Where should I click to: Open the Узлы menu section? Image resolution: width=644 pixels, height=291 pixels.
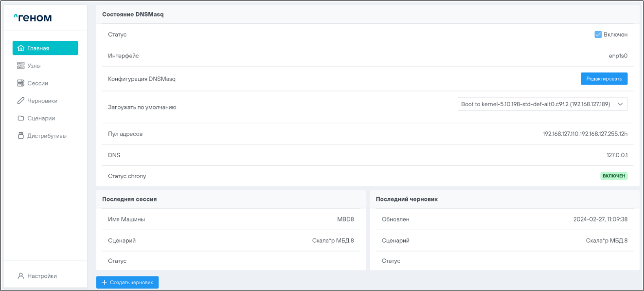click(x=34, y=66)
